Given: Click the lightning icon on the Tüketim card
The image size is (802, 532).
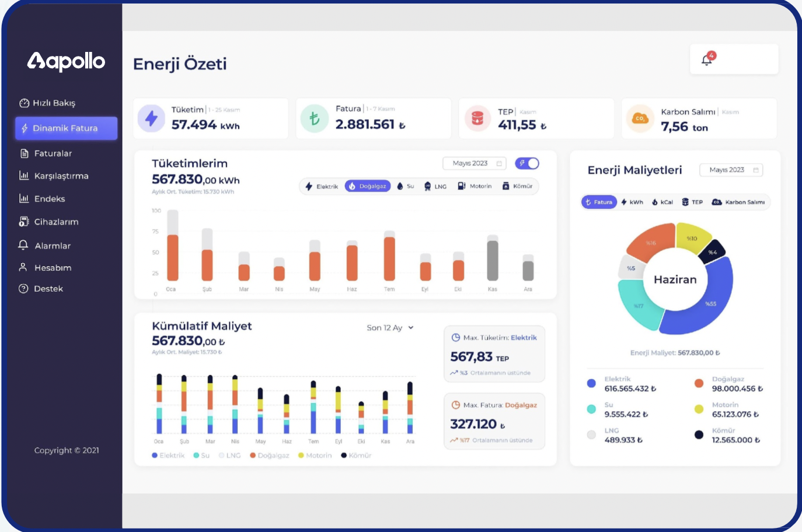Looking at the screenshot, I should click(152, 118).
